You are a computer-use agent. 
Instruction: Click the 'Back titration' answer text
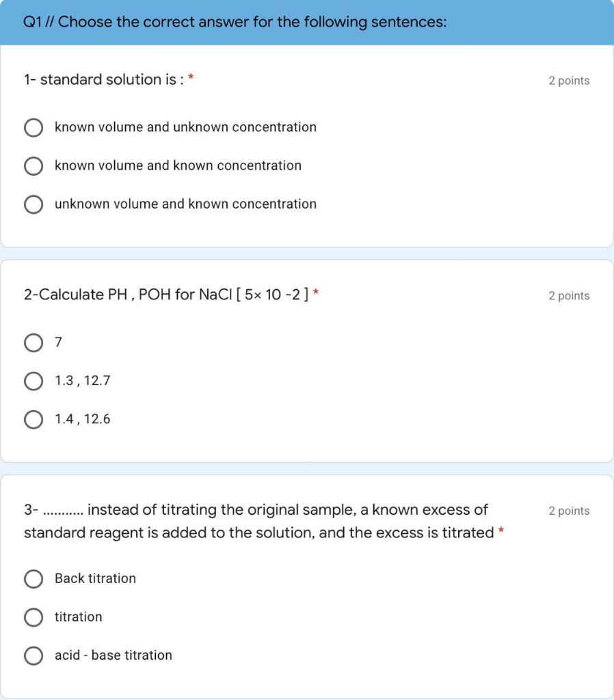[x=95, y=578]
